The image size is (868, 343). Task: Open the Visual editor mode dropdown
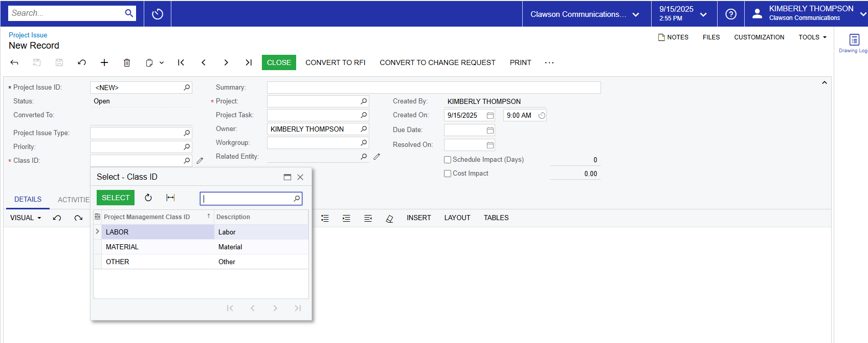click(x=26, y=218)
